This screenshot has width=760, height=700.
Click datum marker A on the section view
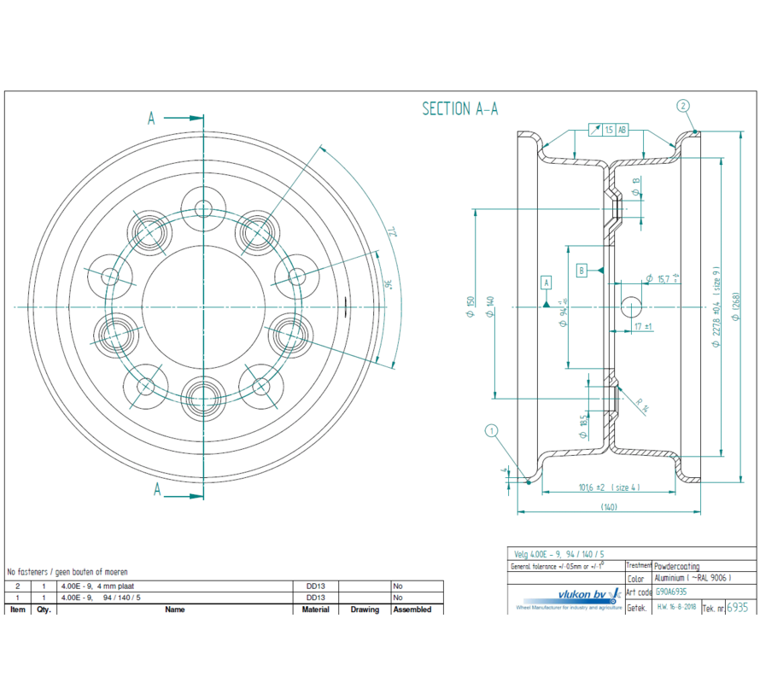(547, 283)
